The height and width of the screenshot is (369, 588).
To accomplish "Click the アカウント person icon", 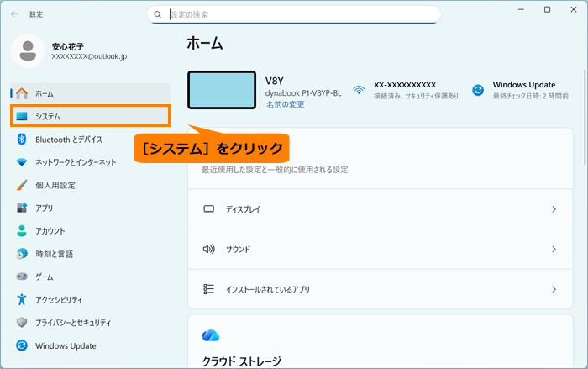I will coord(22,231).
